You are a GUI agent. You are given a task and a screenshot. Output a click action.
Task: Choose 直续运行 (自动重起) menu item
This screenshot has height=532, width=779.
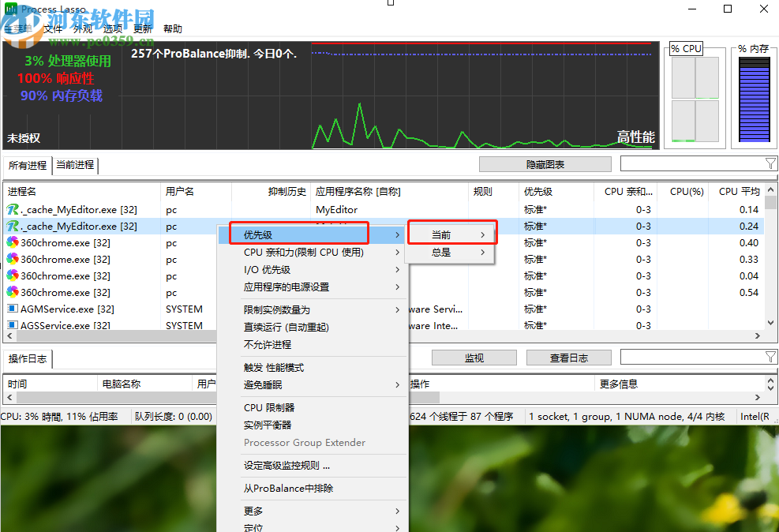[313, 327]
